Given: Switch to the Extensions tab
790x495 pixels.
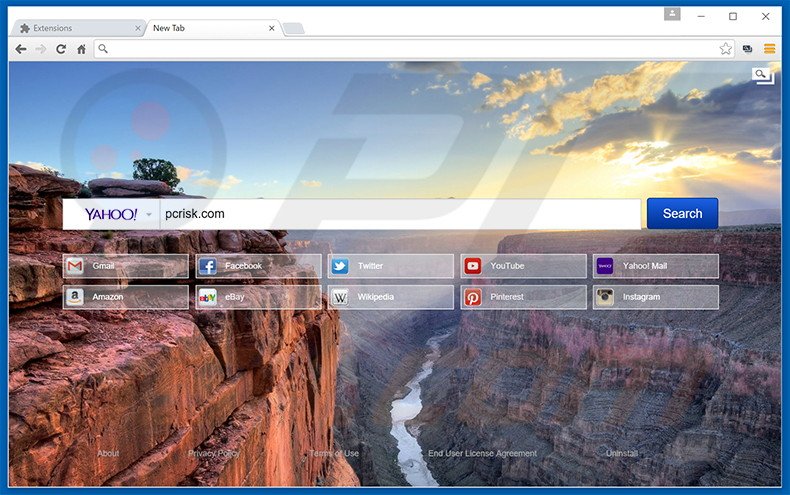Looking at the screenshot, I should point(77,28).
